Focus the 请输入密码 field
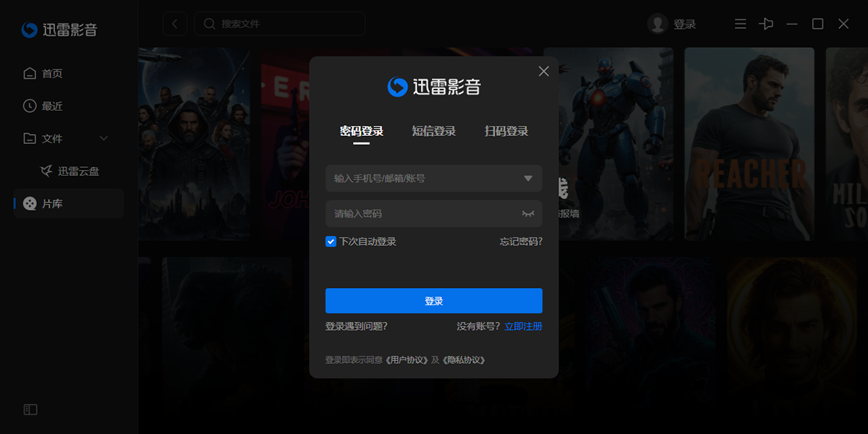 pyautogui.click(x=434, y=214)
